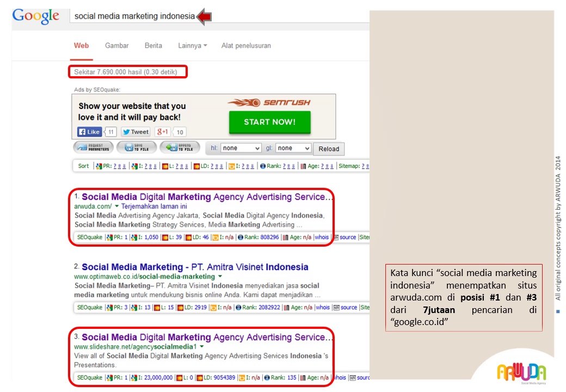Screen dimensions: 566x392
Task: Click the Reload button
Action: pos(329,149)
